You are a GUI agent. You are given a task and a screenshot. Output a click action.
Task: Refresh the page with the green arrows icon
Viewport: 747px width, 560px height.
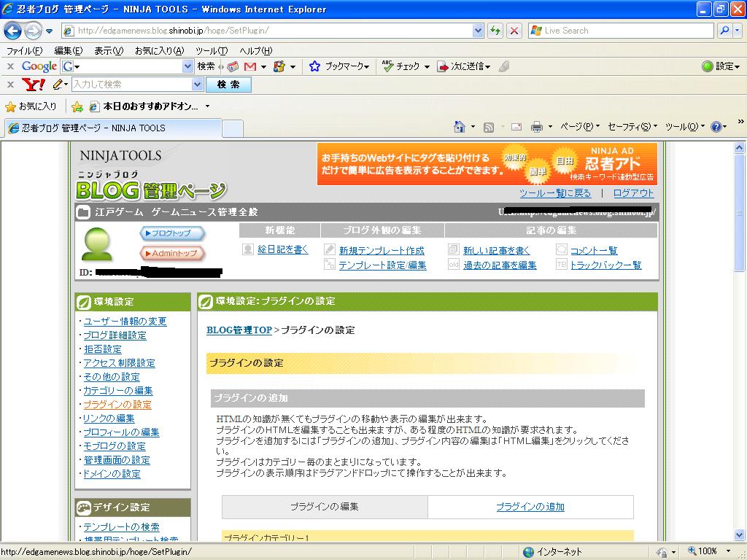click(495, 31)
